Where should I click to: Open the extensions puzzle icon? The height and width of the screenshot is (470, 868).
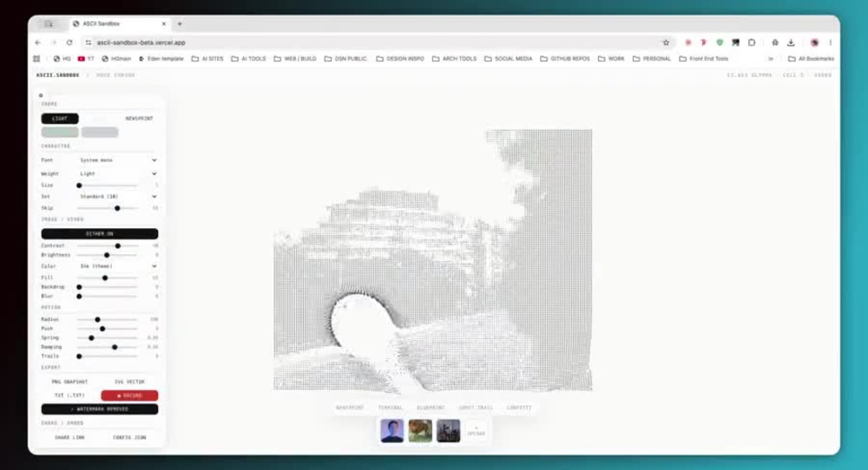tap(752, 42)
